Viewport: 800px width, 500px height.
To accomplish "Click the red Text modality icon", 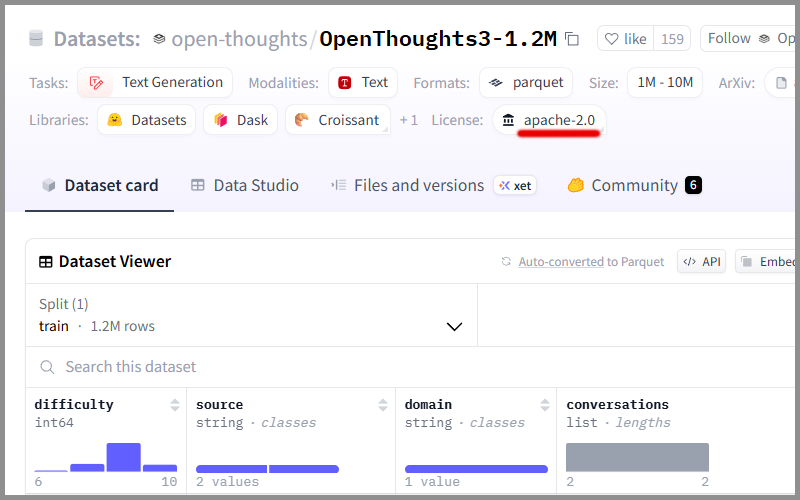I will point(345,83).
